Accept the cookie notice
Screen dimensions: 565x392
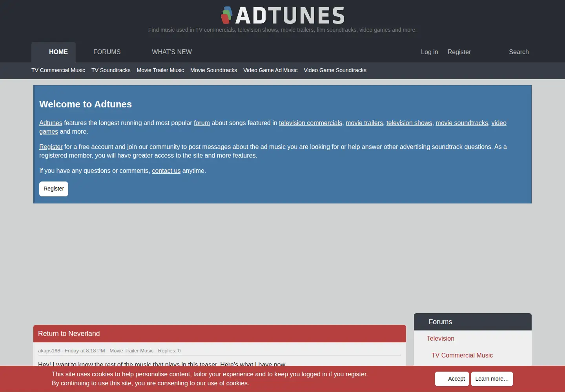coord(452,379)
